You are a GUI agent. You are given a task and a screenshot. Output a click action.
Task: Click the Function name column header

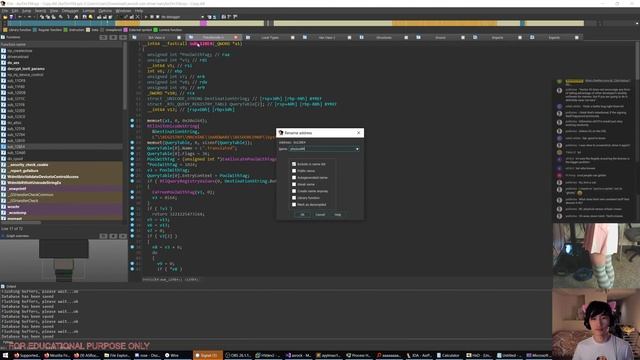(x=61, y=44)
